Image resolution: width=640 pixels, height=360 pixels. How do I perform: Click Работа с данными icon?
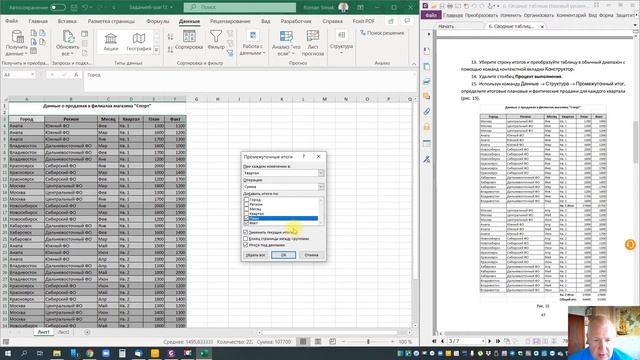point(253,36)
